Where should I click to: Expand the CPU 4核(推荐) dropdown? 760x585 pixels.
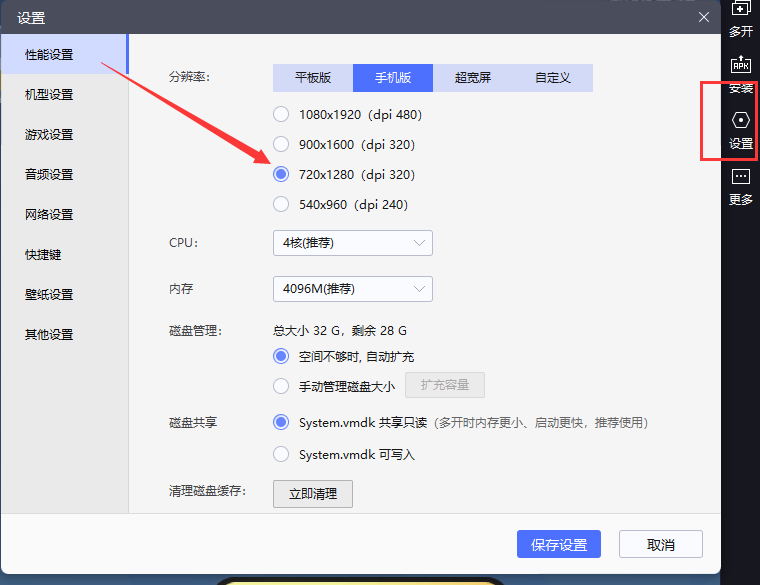click(x=352, y=243)
